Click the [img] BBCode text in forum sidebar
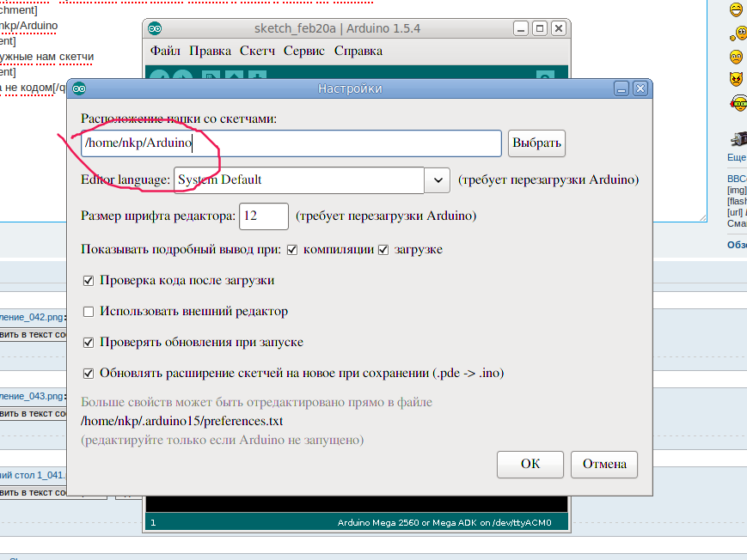The height and width of the screenshot is (560, 747). [737, 190]
